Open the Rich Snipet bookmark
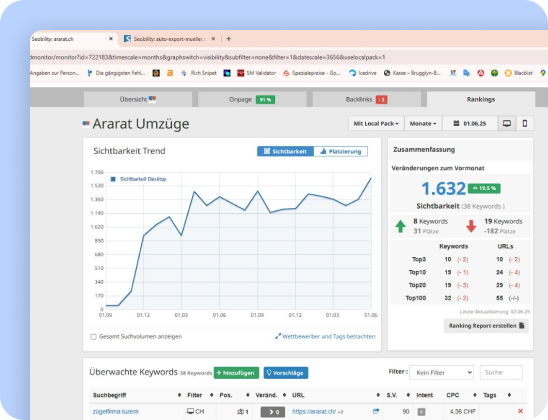The width and height of the screenshot is (548, 420). click(199, 73)
